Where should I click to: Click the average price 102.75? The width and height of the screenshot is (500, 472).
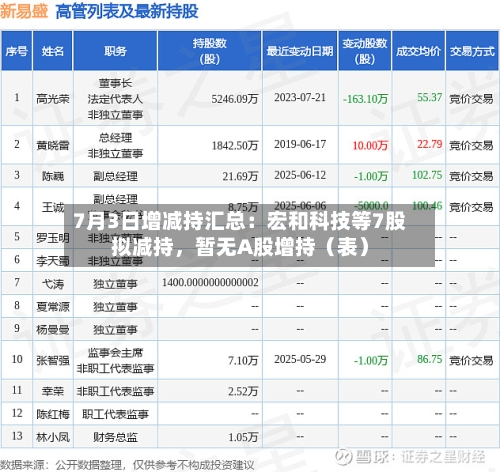pyautogui.click(x=427, y=175)
